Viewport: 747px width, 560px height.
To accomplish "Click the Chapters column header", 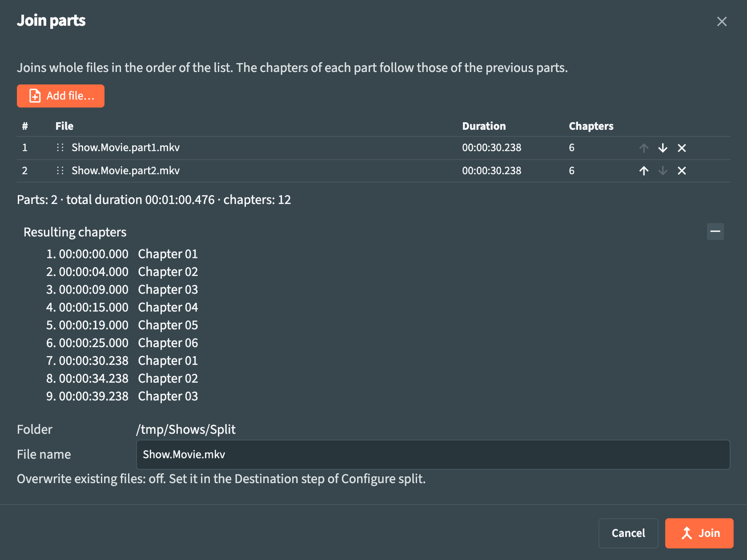I will point(591,126).
